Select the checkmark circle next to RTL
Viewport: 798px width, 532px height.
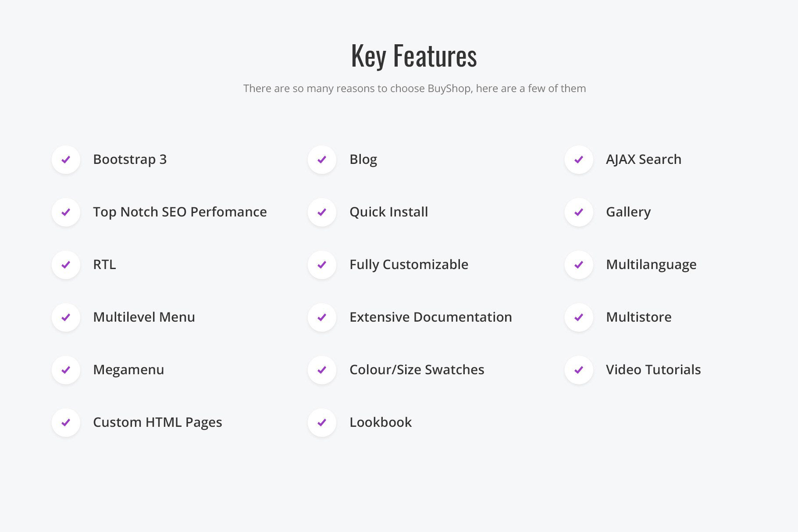(x=66, y=265)
